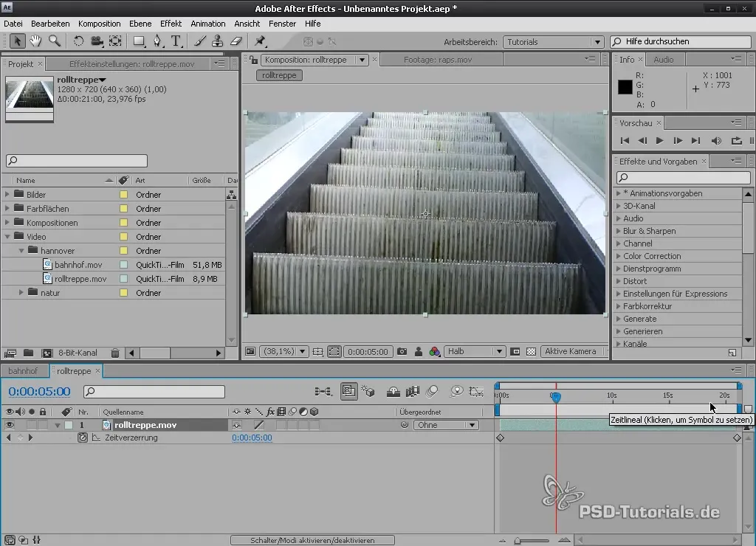Image resolution: width=756 pixels, height=546 pixels.
Task: Jump to first frame in Vorschau
Action: point(625,141)
